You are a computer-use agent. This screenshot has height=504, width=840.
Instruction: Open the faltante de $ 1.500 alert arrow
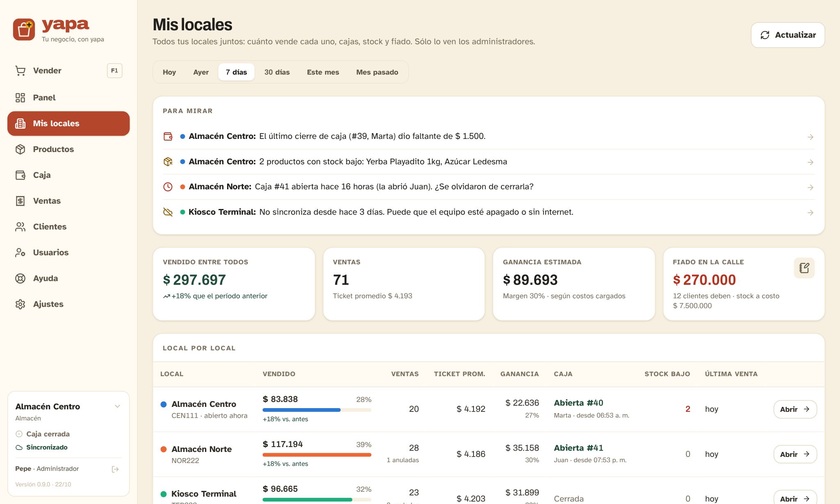click(810, 137)
